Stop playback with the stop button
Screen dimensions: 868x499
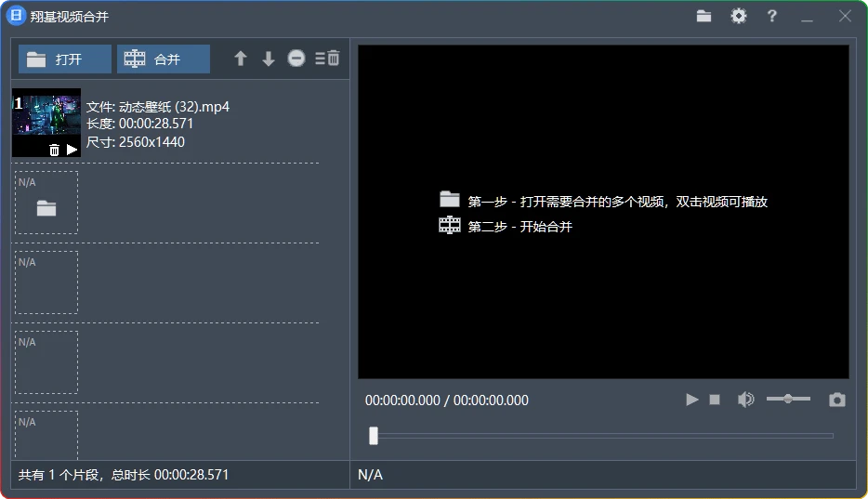tap(715, 400)
